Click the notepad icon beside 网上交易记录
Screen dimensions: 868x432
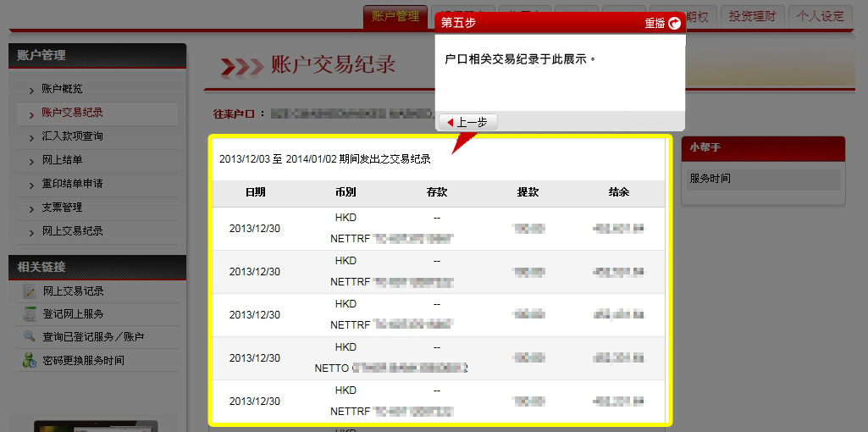coord(29,291)
